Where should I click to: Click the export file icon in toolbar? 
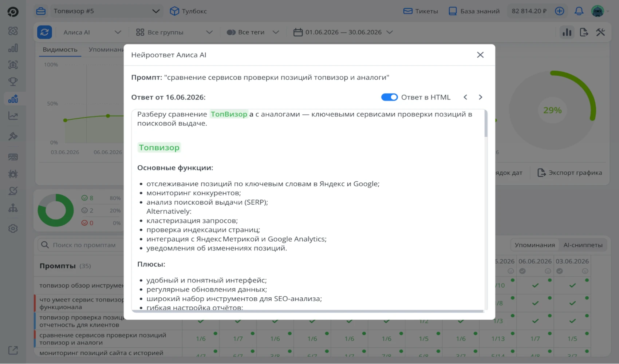[584, 32]
